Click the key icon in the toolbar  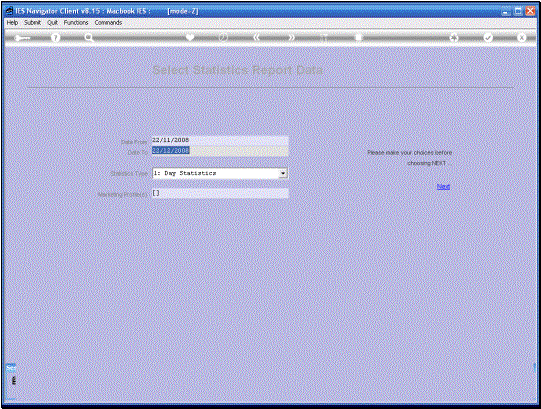pyautogui.click(x=22, y=38)
